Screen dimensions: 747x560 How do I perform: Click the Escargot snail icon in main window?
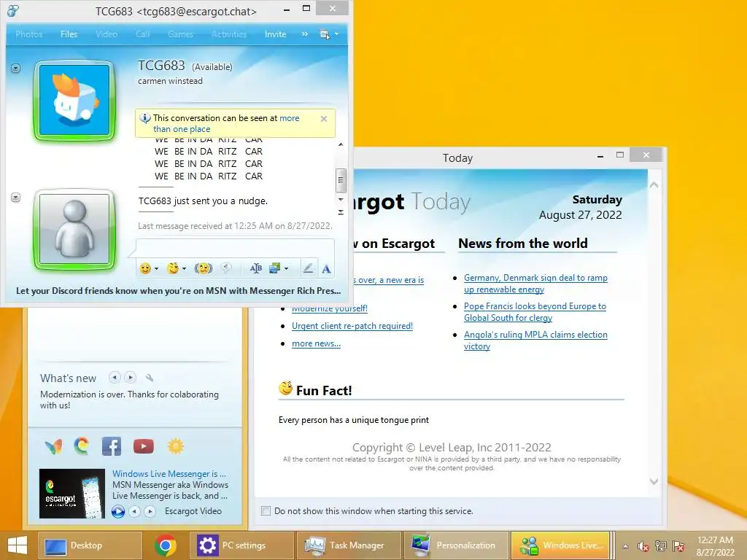click(x=82, y=446)
